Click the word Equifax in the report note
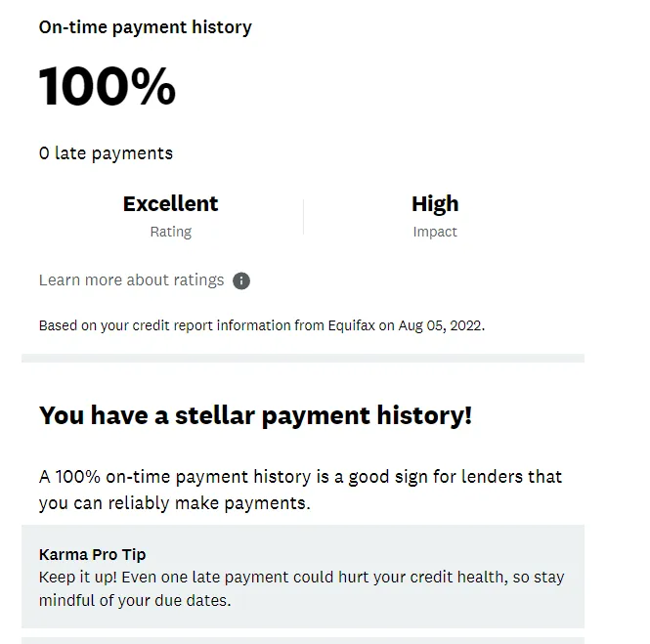Viewport: 650px width, 644px height. 352,325
